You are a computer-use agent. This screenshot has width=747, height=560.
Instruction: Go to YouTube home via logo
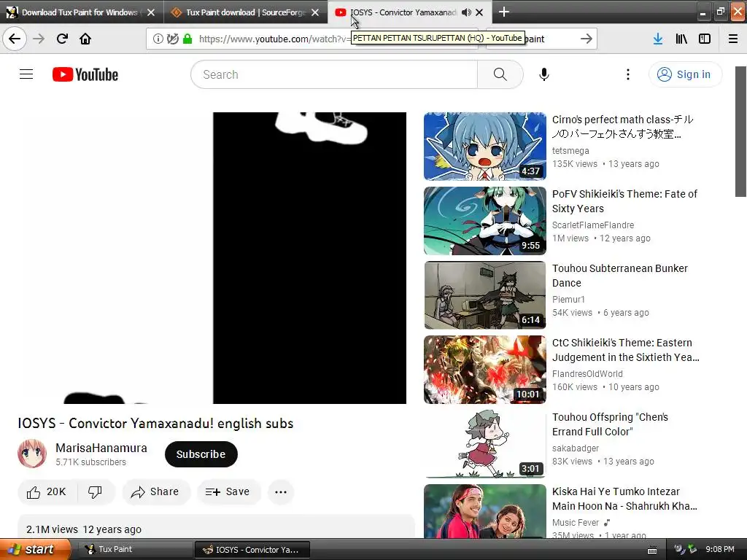[x=85, y=74]
